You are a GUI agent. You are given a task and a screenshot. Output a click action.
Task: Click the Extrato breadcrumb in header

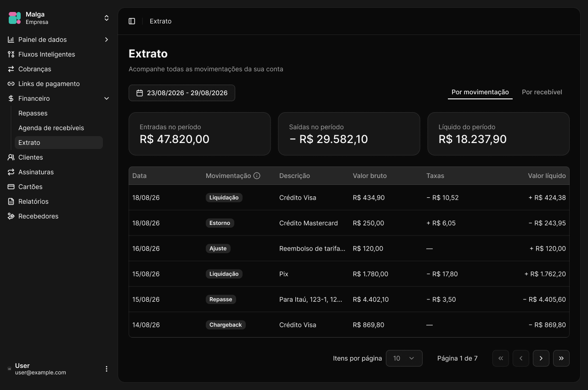(x=161, y=21)
